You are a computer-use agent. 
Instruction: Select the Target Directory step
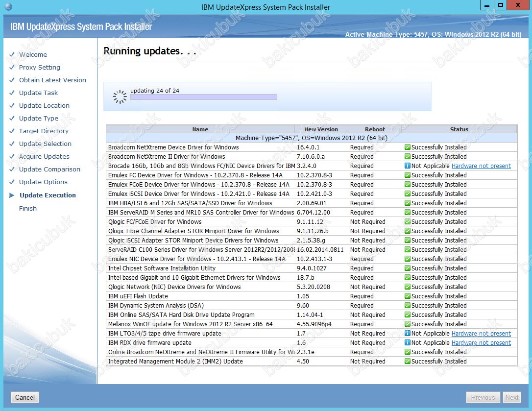(44, 131)
